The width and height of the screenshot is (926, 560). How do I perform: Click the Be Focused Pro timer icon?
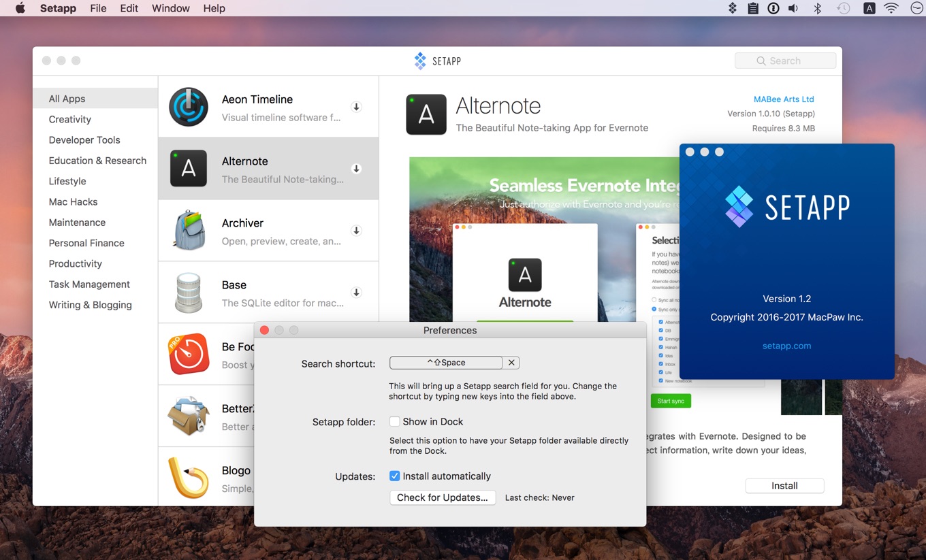click(189, 354)
